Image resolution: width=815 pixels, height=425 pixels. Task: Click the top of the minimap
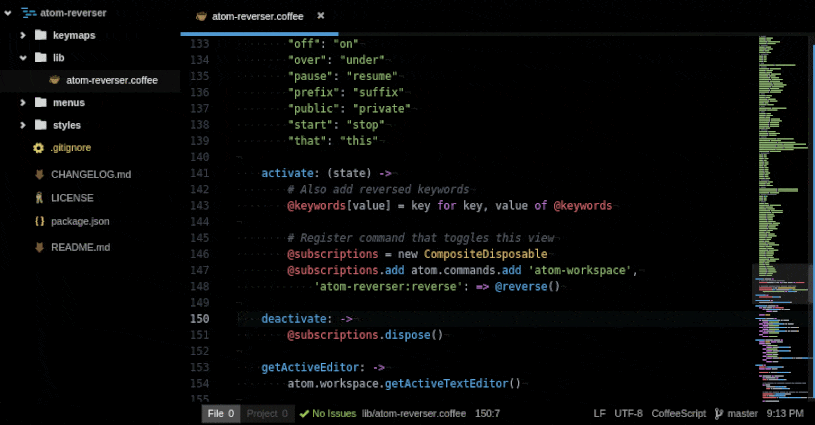pos(783,38)
